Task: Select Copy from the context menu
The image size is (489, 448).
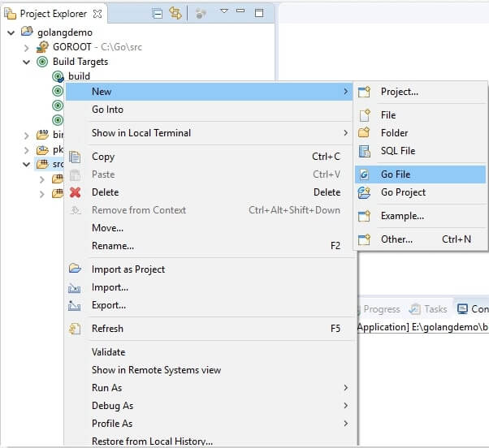Action: [103, 157]
